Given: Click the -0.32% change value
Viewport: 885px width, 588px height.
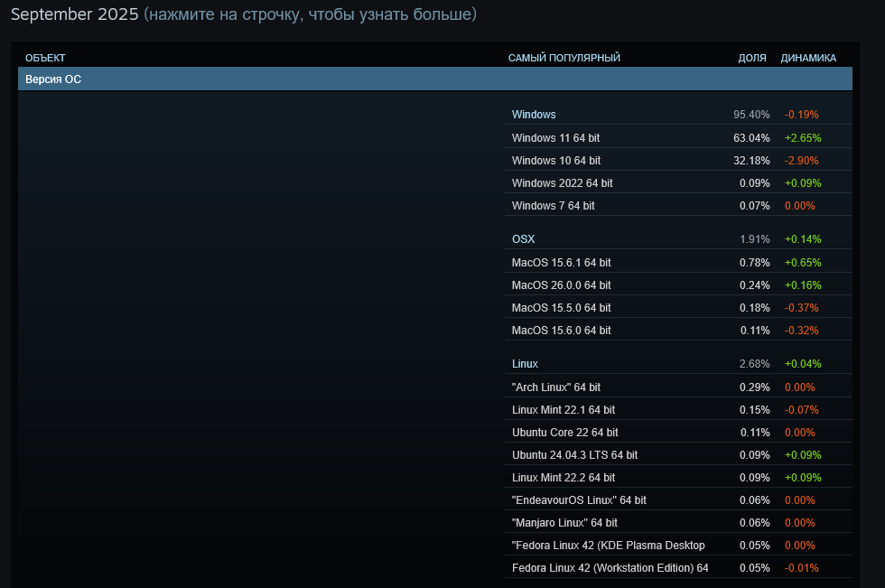Looking at the screenshot, I should click(802, 330).
